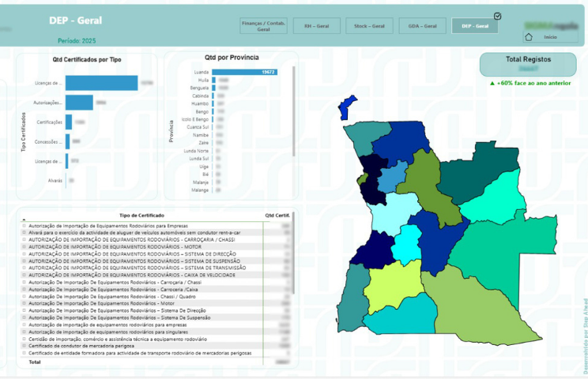The image size is (588, 379).
Task: Go to GDA – Geral tab
Action: (x=422, y=26)
